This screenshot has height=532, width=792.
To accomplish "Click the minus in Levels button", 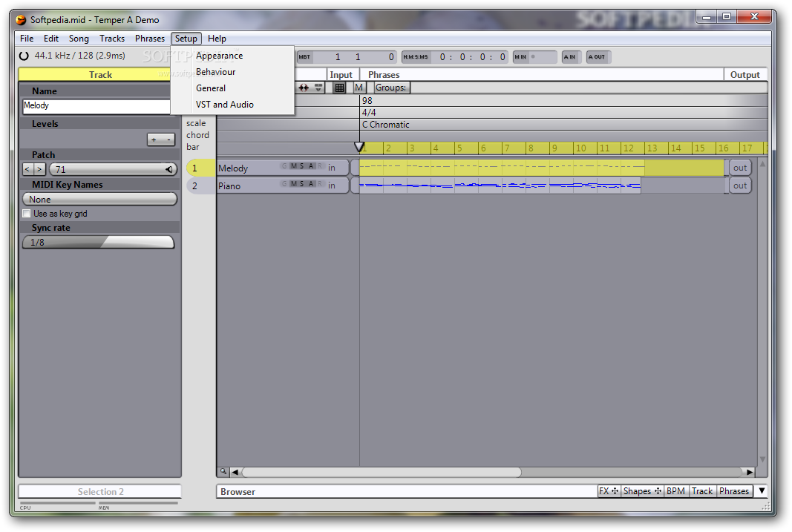I will pos(168,139).
